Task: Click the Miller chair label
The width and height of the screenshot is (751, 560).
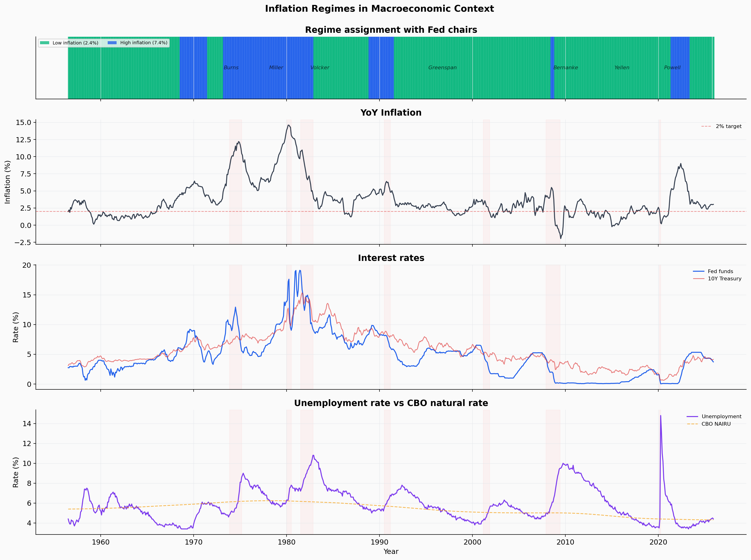Action: click(276, 68)
